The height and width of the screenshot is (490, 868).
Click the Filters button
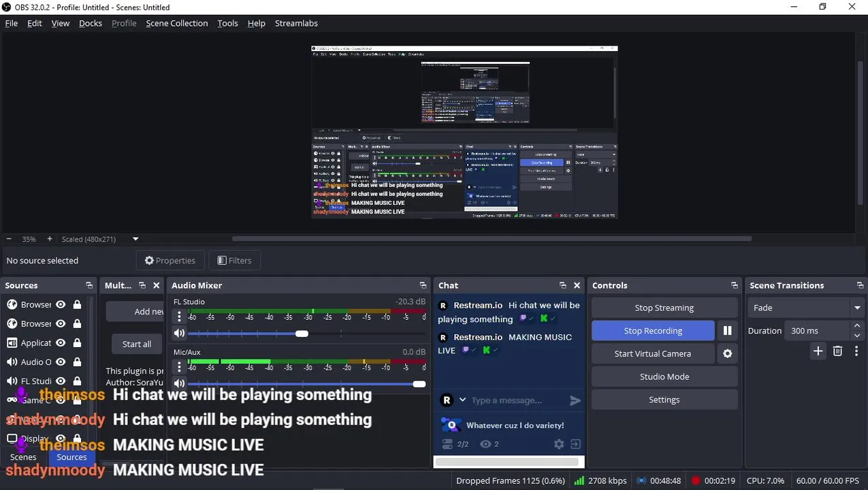(235, 261)
